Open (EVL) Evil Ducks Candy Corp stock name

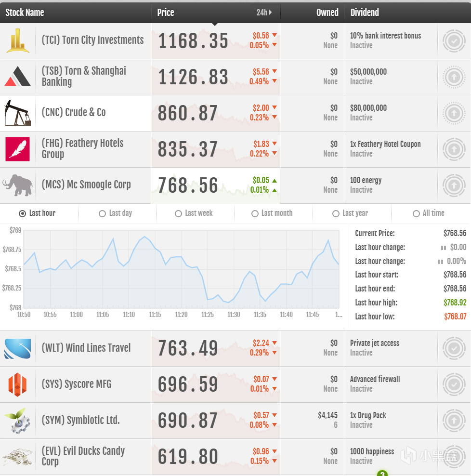(x=83, y=456)
